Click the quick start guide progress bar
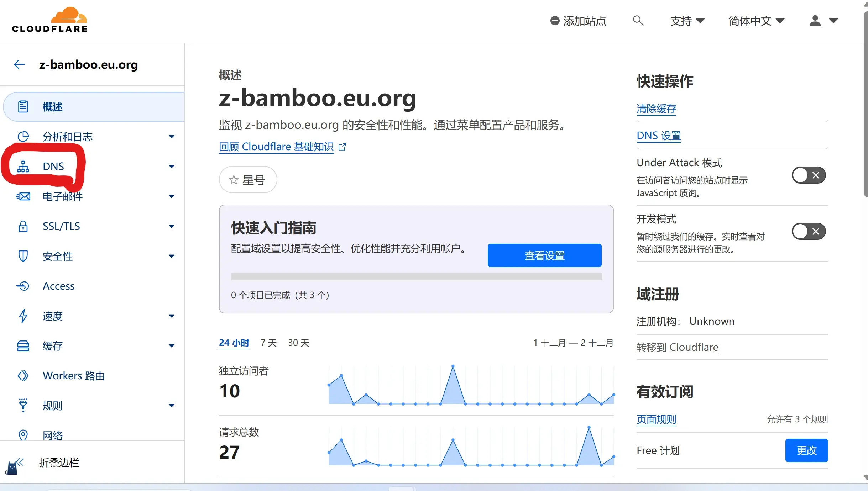Viewport: 868px width, 491px height. pyautogui.click(x=416, y=276)
